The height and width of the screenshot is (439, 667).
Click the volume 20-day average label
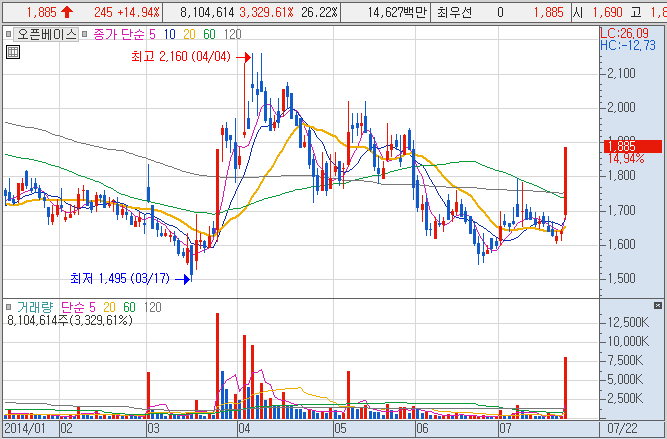[x=109, y=307]
